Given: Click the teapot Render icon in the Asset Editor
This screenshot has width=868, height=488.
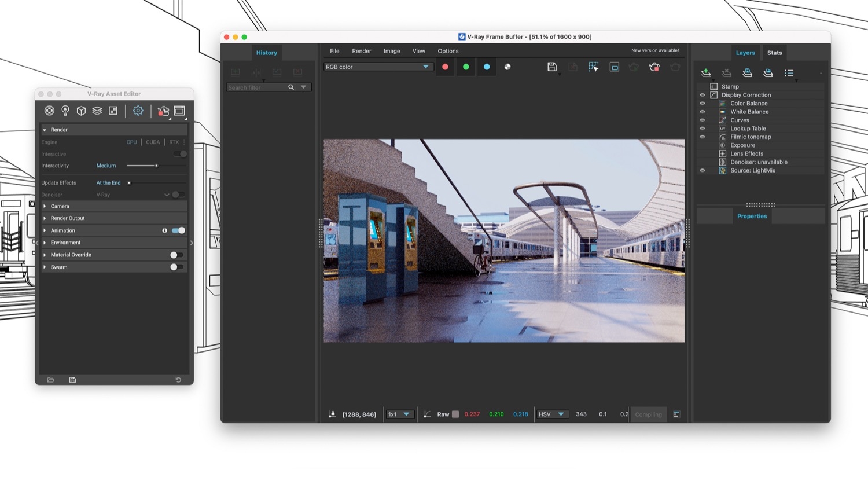Looking at the screenshot, I should [163, 111].
